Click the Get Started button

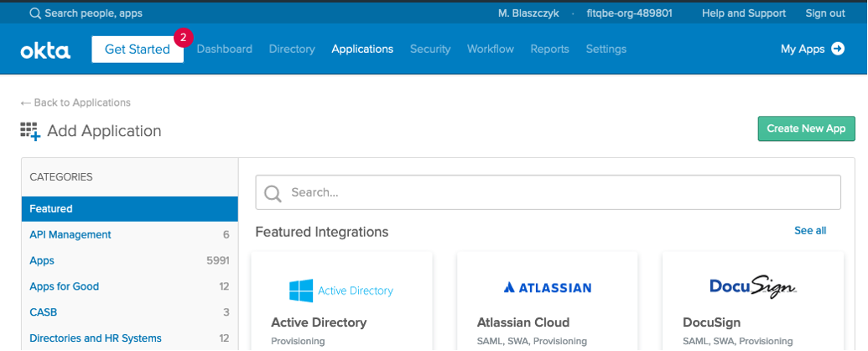point(138,50)
